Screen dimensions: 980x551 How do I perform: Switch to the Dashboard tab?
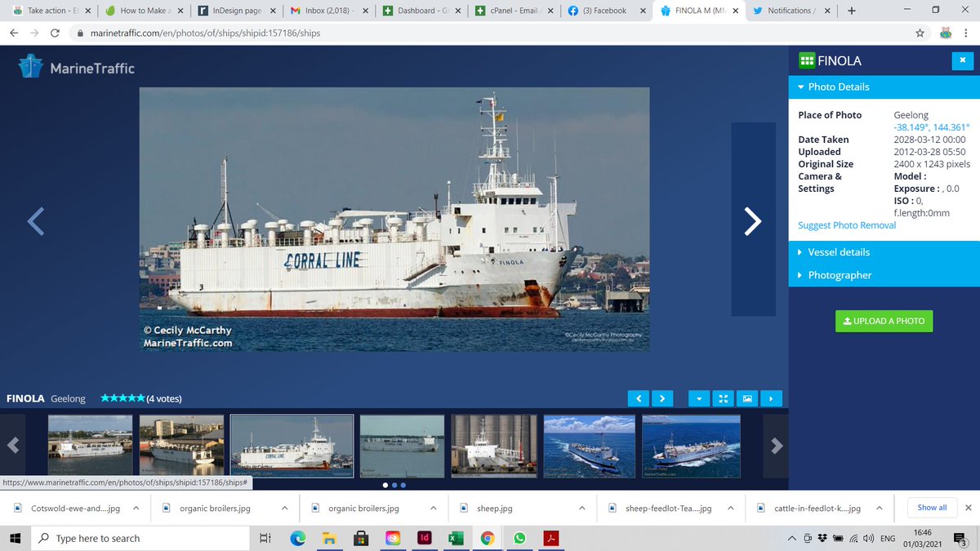pyautogui.click(x=421, y=11)
